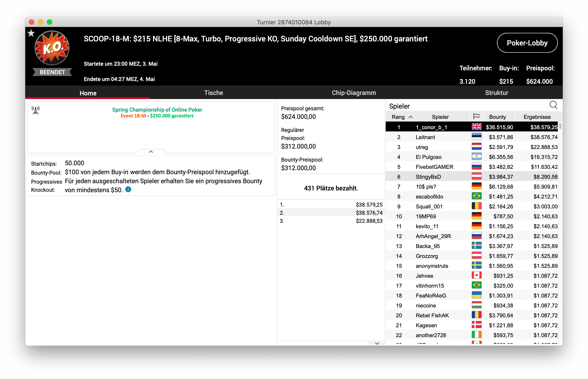Collapse the Spring Championship banner panel

[x=151, y=152]
